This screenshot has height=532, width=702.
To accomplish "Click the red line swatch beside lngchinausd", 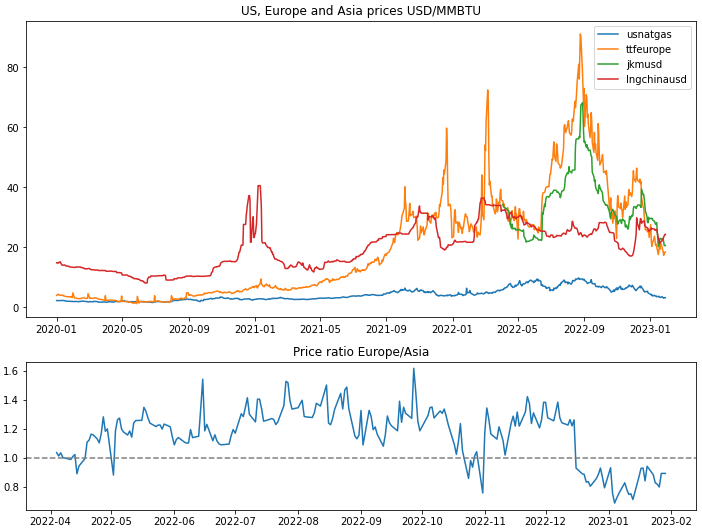I will pos(608,80).
